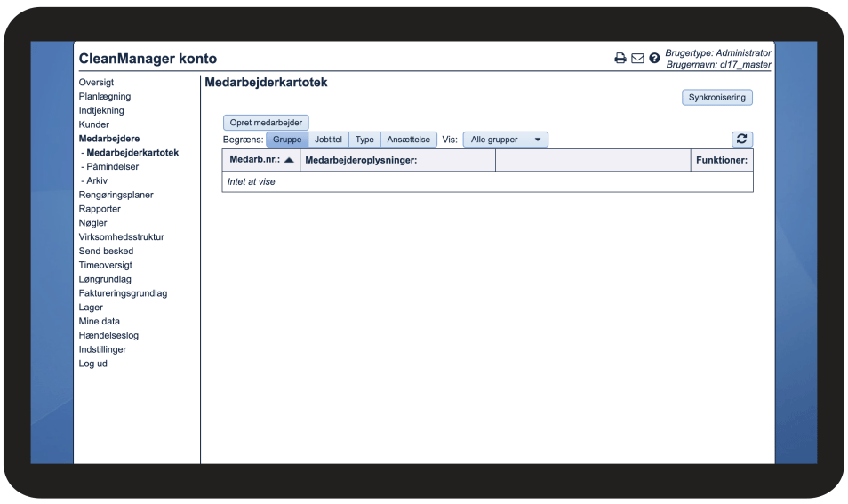Click Log ud link
Screen dimensions: 848x504
[x=92, y=364]
